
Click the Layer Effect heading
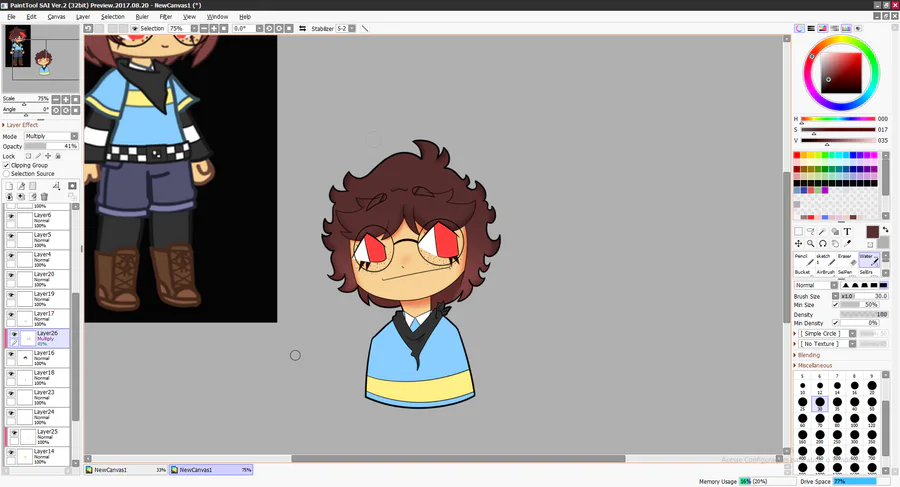22,125
